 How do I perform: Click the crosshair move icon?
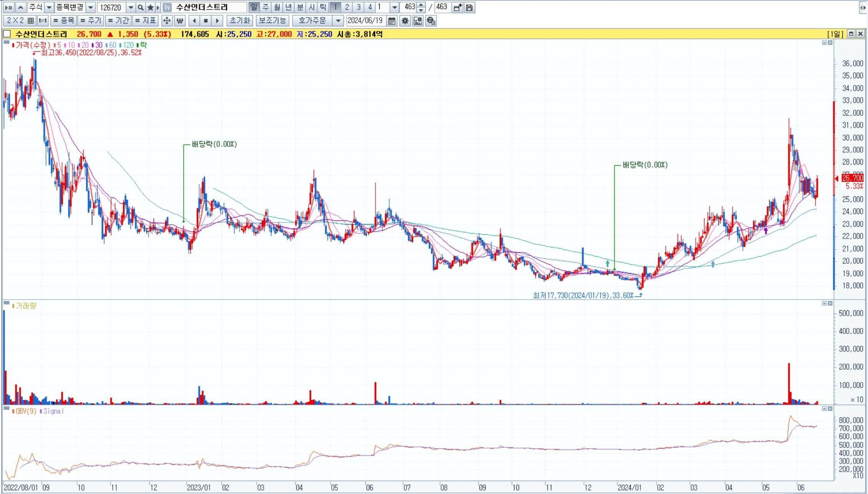[167, 21]
